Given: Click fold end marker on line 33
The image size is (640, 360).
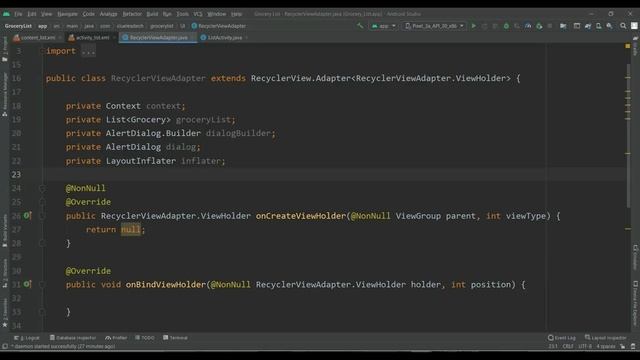Looking at the screenshot, I should (42, 312).
